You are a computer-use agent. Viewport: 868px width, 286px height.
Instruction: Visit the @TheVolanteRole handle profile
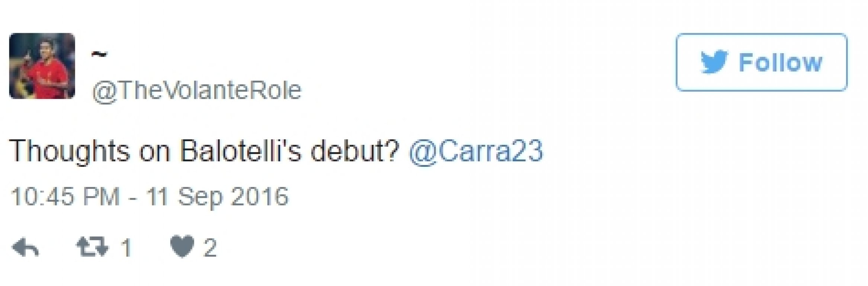coord(197,90)
